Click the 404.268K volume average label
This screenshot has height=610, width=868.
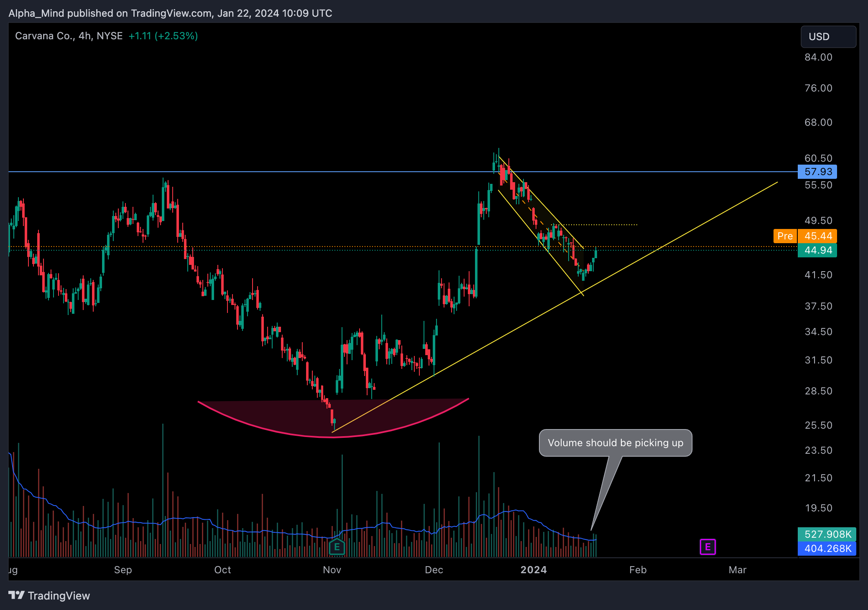click(x=827, y=548)
